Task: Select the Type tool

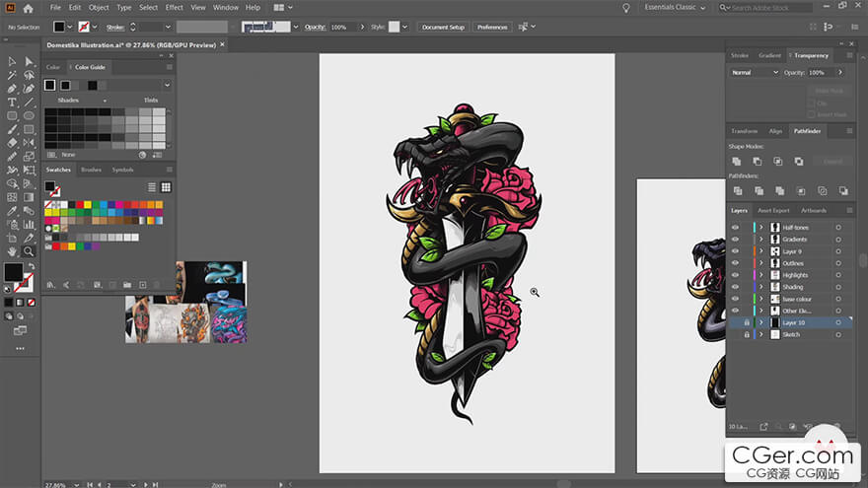Action: coord(12,103)
